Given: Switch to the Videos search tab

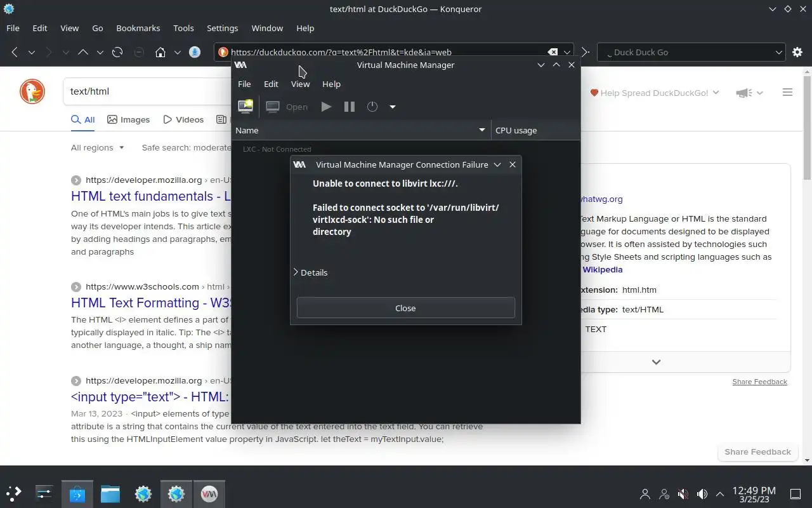Looking at the screenshot, I should coord(183,119).
